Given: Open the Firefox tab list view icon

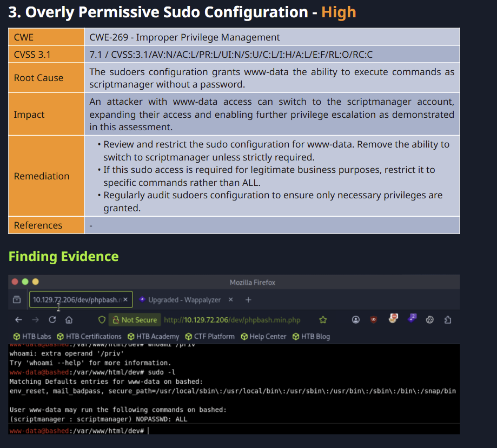Looking at the screenshot, I should [x=17, y=299].
